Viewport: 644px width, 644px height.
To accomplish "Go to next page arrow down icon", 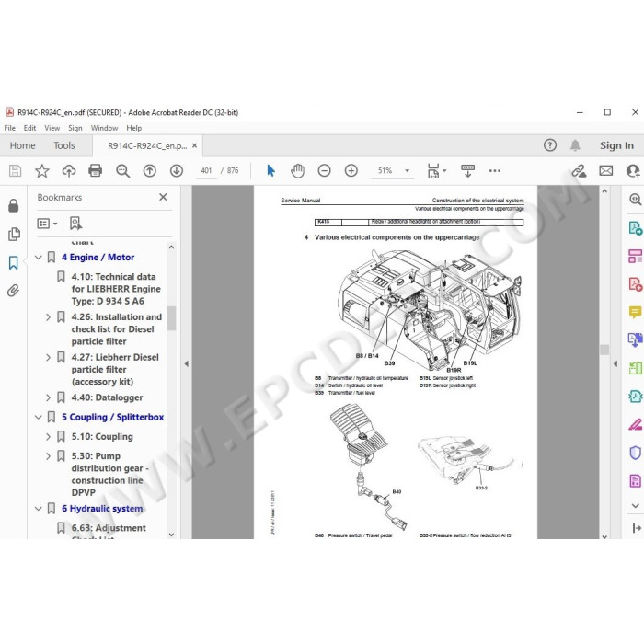I will pyautogui.click(x=177, y=170).
